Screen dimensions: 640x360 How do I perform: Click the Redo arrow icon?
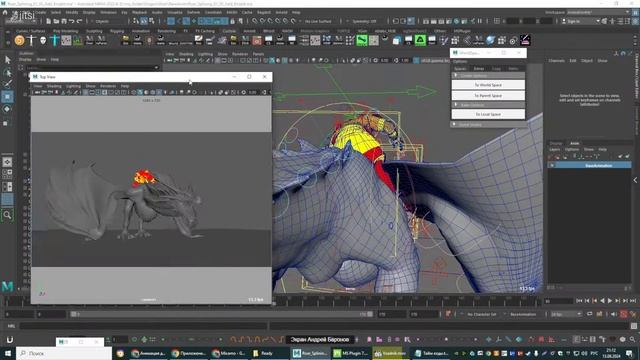tap(80, 21)
